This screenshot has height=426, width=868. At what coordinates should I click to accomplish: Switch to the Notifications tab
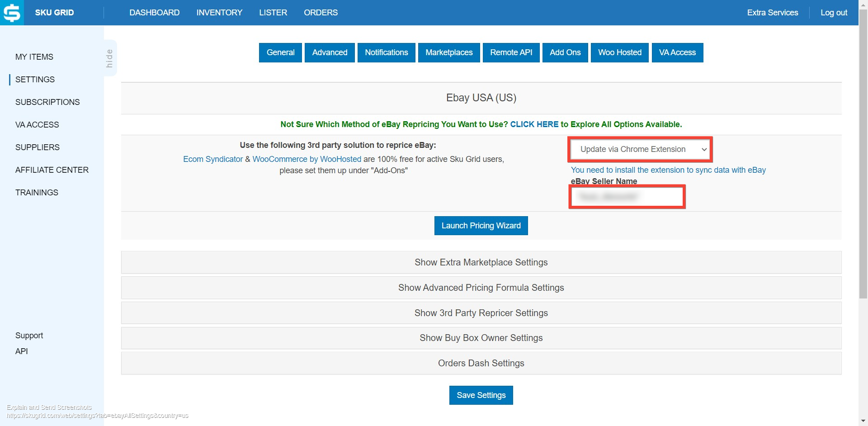pos(387,52)
